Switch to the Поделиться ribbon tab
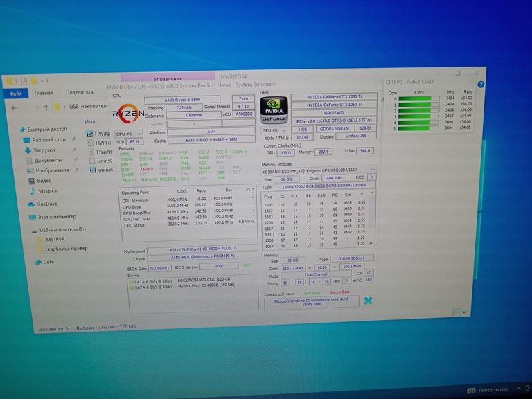Image resolution: width=532 pixels, height=399 pixels. click(80, 92)
